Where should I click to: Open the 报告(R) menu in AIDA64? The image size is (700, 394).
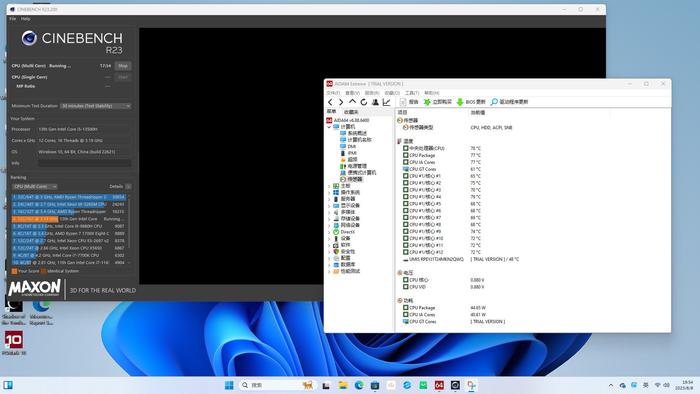[x=372, y=93]
